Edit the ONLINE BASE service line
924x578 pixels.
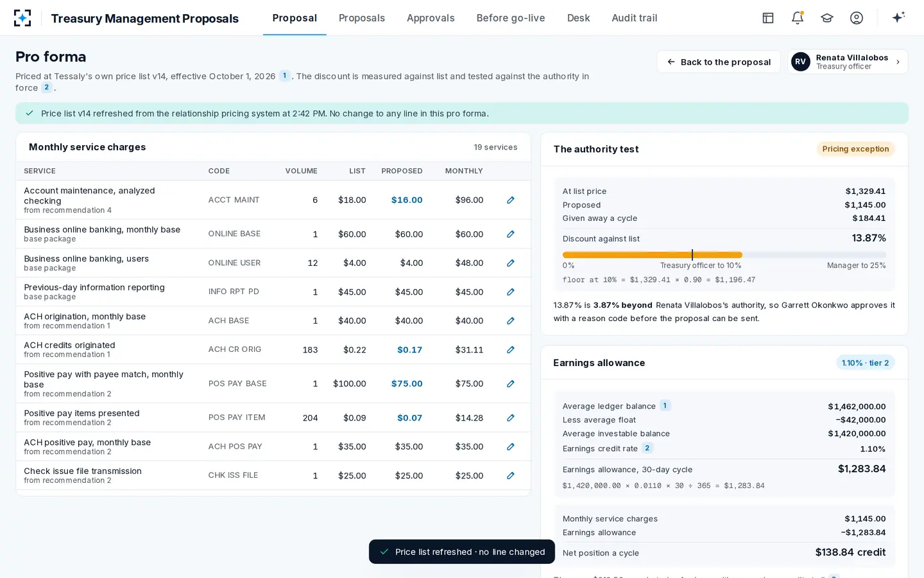pyautogui.click(x=511, y=234)
